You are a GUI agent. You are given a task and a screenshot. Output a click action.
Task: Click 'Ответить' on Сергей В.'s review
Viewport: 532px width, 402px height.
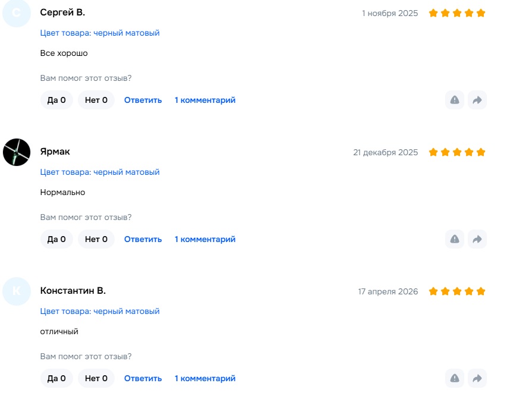pyautogui.click(x=143, y=100)
